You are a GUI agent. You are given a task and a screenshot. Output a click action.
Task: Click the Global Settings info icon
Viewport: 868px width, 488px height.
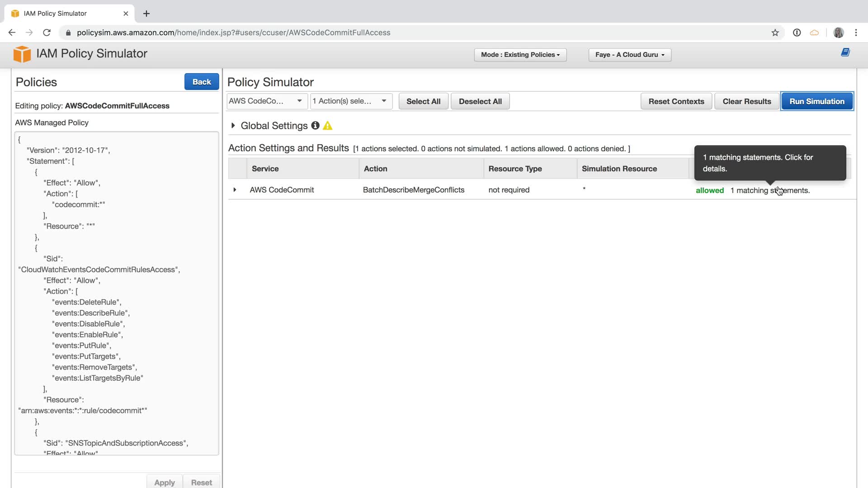(x=315, y=126)
